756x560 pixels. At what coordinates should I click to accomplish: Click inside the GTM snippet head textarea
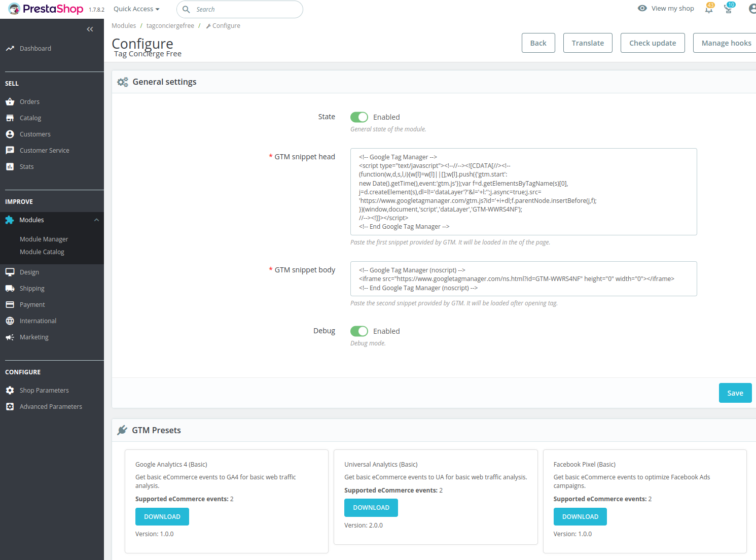[524, 192]
